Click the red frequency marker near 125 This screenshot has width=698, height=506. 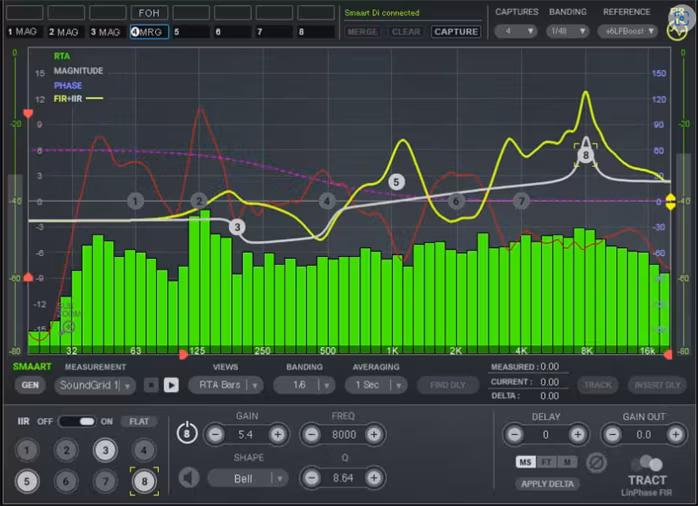click(x=183, y=354)
